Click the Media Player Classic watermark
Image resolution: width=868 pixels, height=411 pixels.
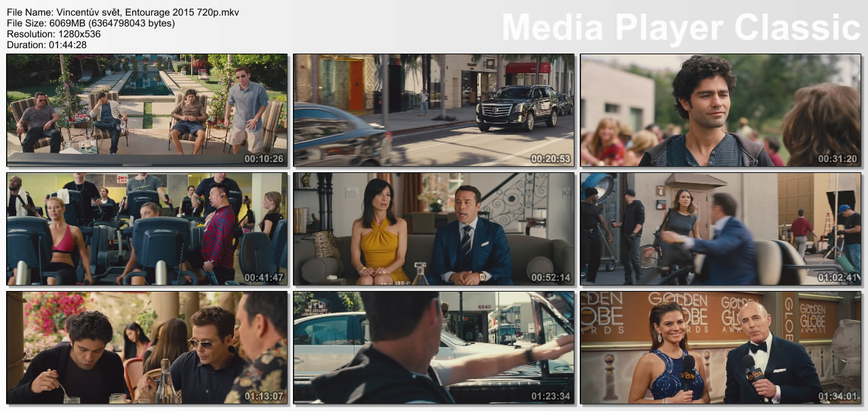681,27
